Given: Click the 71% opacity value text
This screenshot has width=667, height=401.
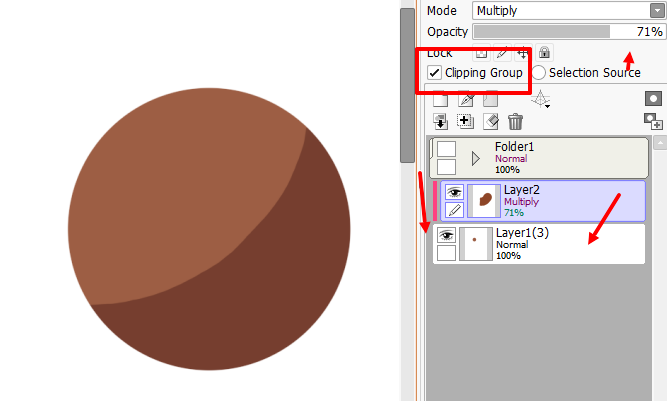Looking at the screenshot, I should [x=649, y=31].
